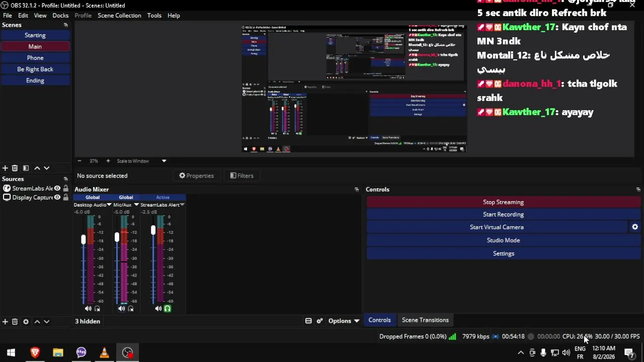The image size is (644, 362).
Task: Open the Scene Collection menu
Action: coord(119,16)
